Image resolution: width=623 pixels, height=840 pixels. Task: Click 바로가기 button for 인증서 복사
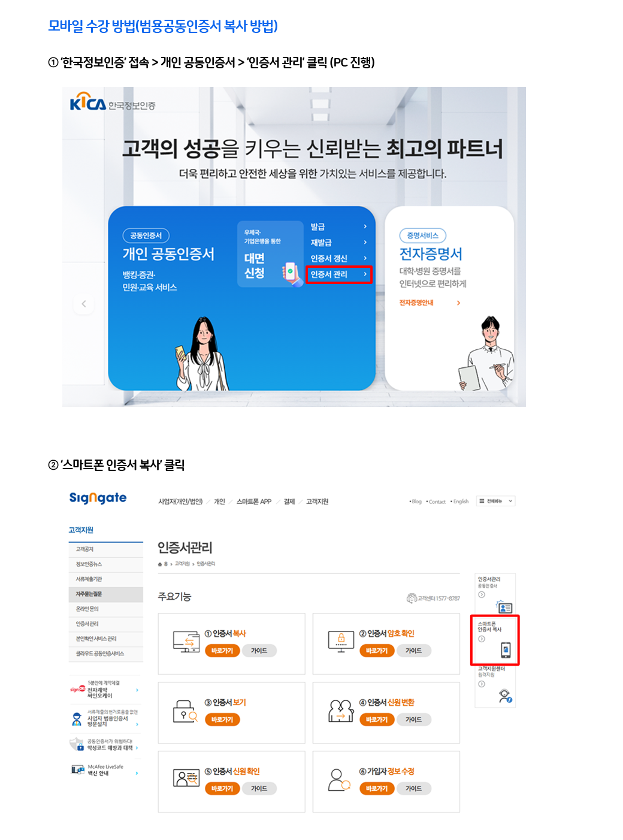point(222,651)
